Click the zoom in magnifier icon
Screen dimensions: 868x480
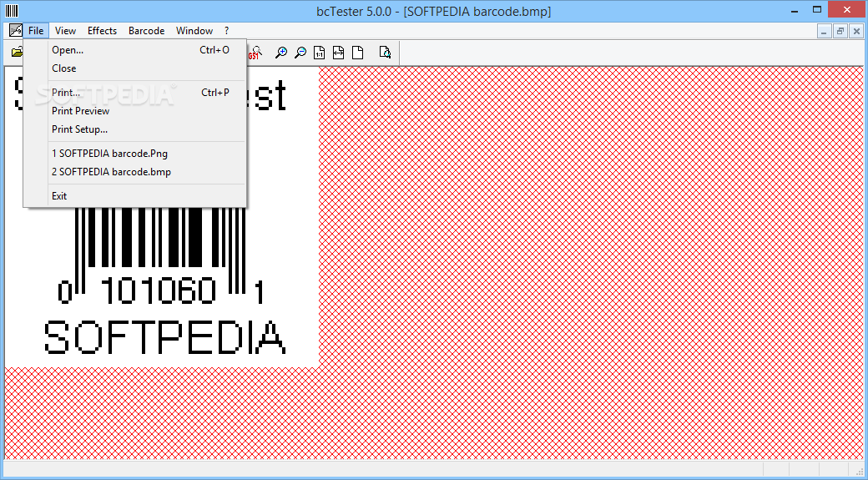281,53
